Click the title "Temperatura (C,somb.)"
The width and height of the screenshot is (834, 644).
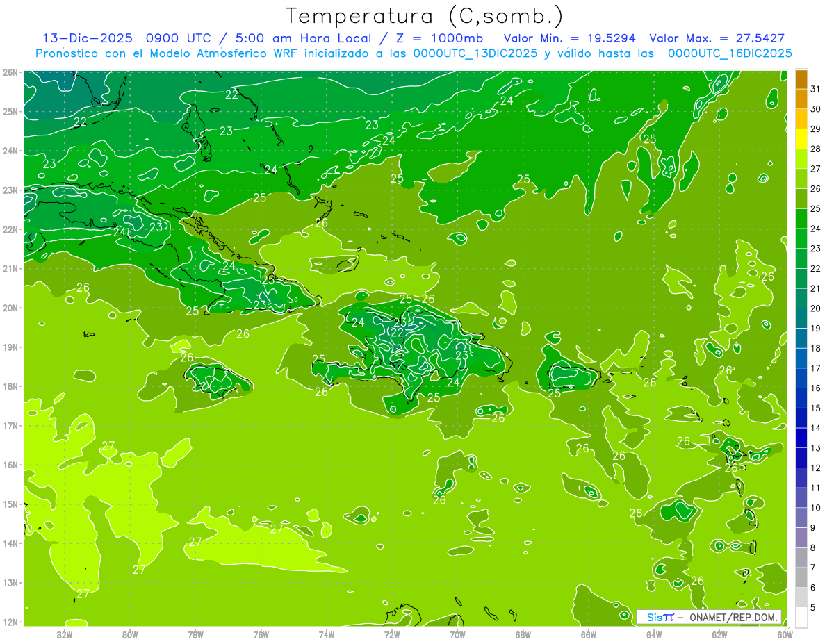tap(425, 17)
